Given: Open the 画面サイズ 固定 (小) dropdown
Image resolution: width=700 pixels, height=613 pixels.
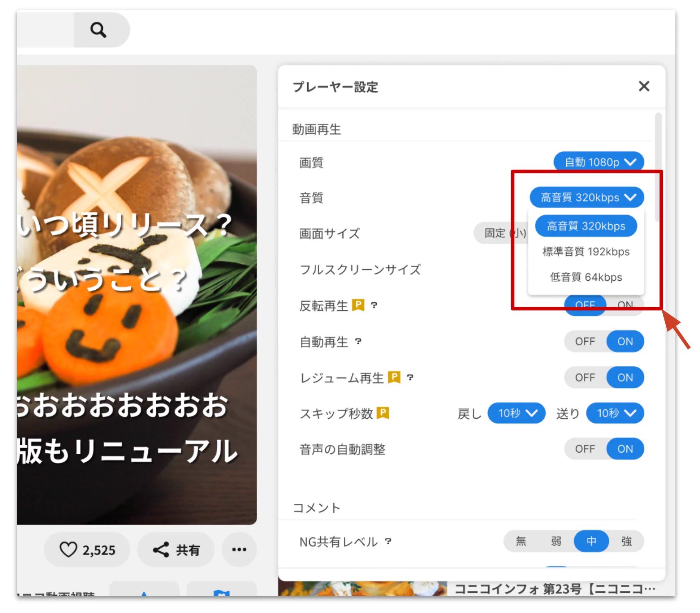Looking at the screenshot, I should click(x=500, y=233).
